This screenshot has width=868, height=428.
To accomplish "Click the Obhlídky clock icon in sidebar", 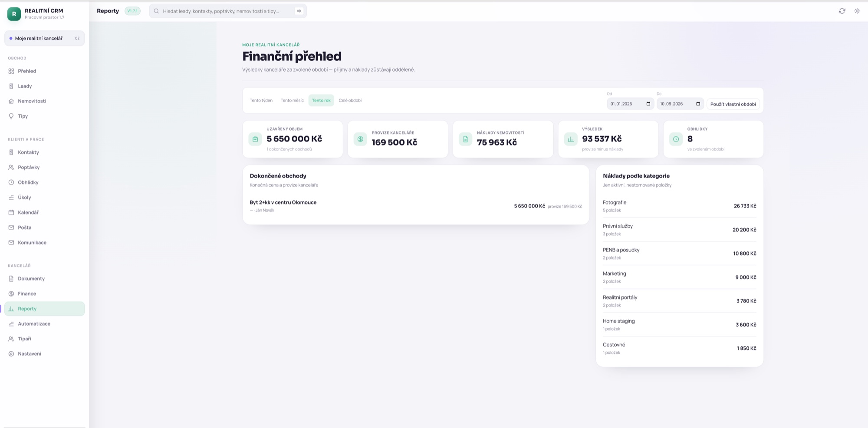I will point(11,182).
